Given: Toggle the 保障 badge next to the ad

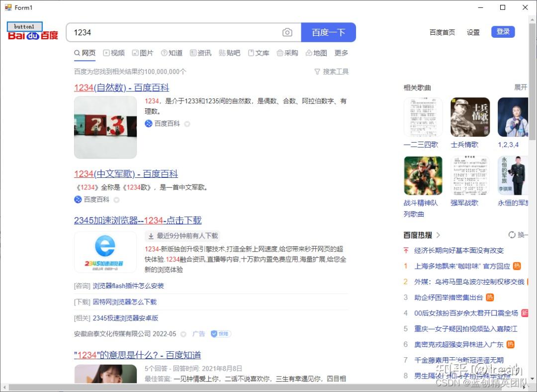Looking at the screenshot, I should [220, 334].
